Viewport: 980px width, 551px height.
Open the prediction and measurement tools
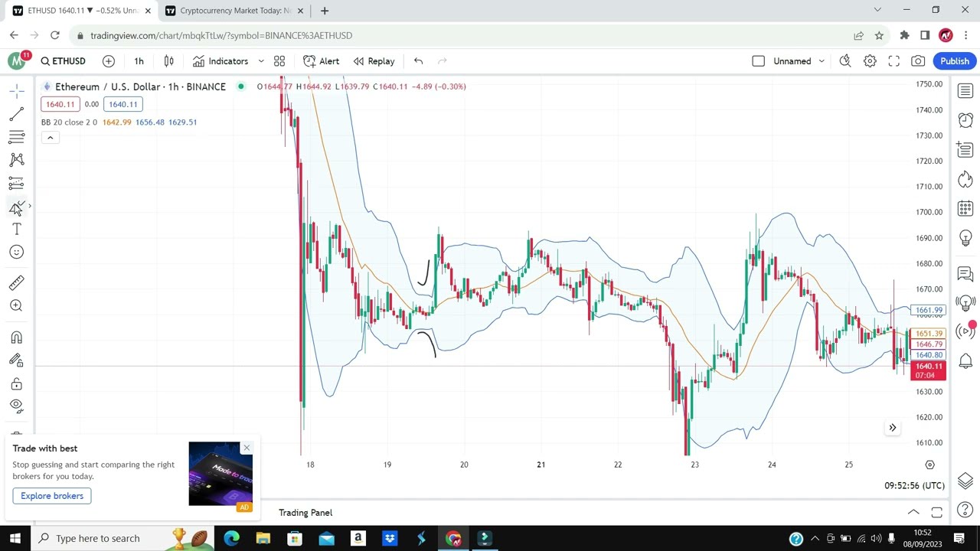click(x=16, y=183)
